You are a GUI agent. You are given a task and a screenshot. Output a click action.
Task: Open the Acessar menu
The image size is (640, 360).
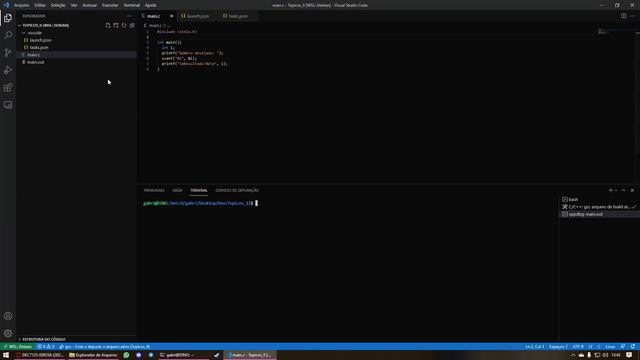(x=89, y=5)
